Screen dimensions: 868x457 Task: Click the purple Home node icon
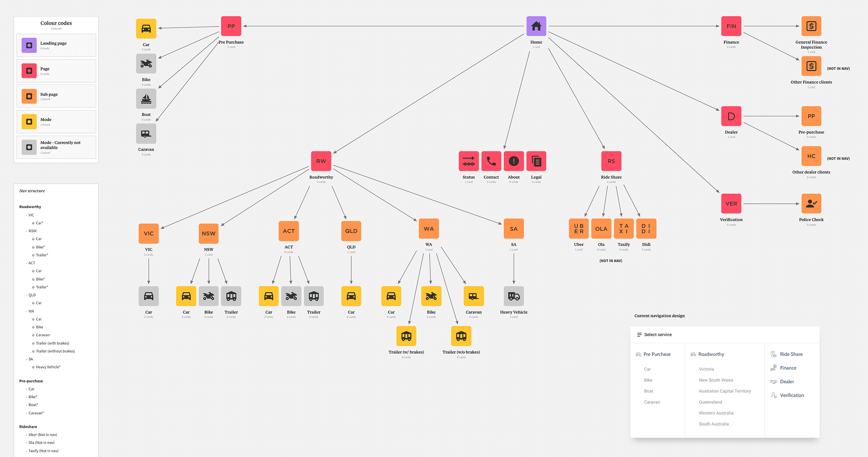tap(536, 26)
